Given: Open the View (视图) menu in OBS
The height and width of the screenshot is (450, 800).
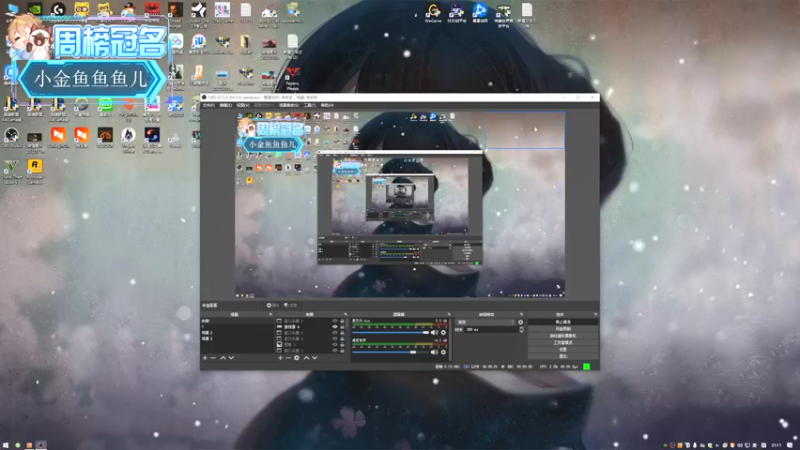Looking at the screenshot, I should [x=243, y=105].
